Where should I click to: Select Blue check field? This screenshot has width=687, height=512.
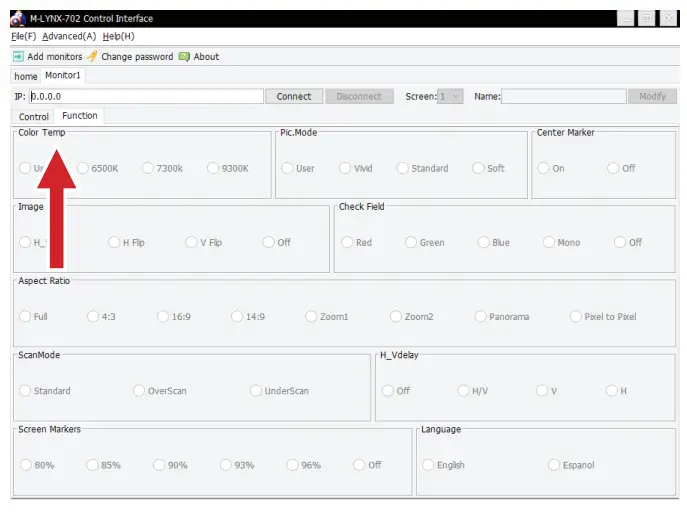tap(494, 242)
